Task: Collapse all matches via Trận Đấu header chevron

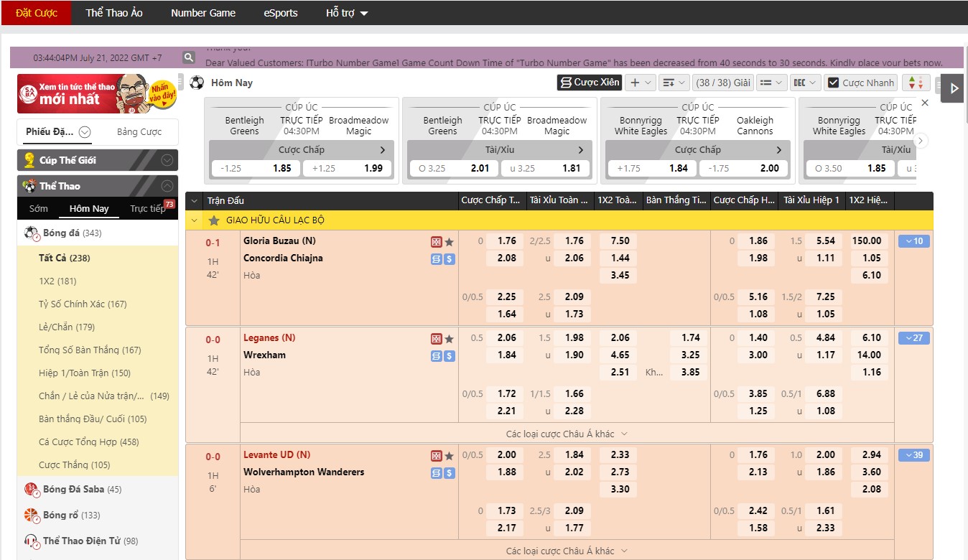Action: tap(195, 201)
